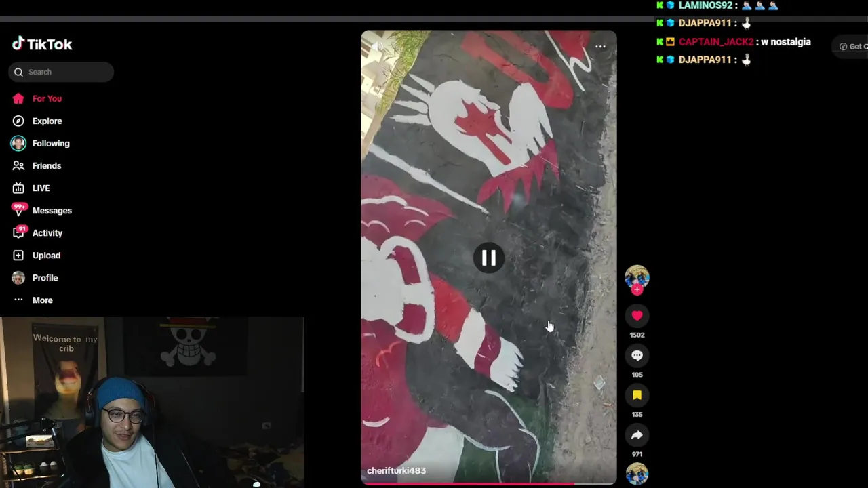This screenshot has width=868, height=488.
Task: Open the spinning sound disc thumbnail
Action: tap(637, 473)
